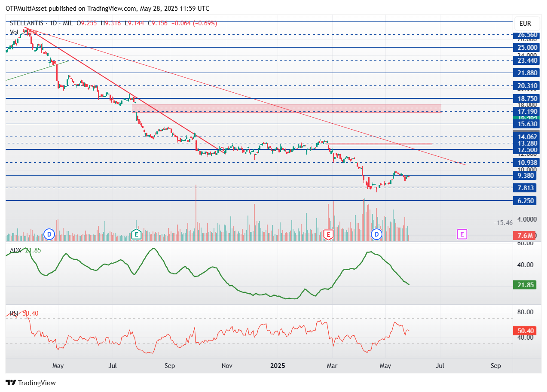Screen dimensions: 547x392
Task: Click the TradingView logo at bottom
Action: point(31,383)
